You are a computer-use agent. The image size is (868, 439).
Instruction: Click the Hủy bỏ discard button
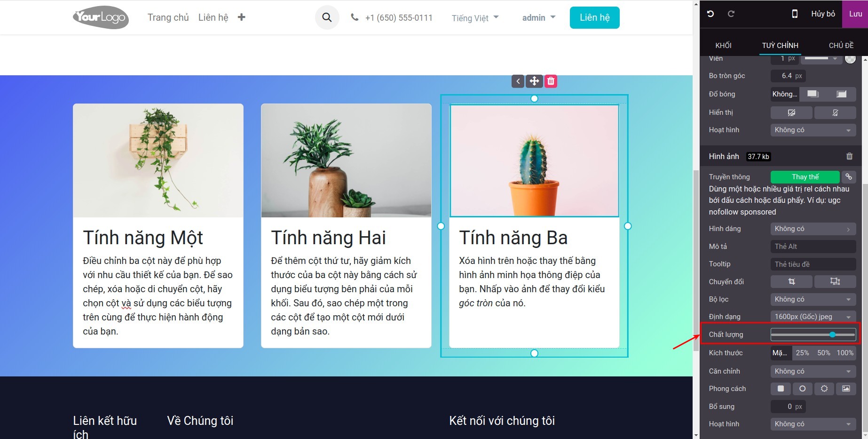(823, 14)
